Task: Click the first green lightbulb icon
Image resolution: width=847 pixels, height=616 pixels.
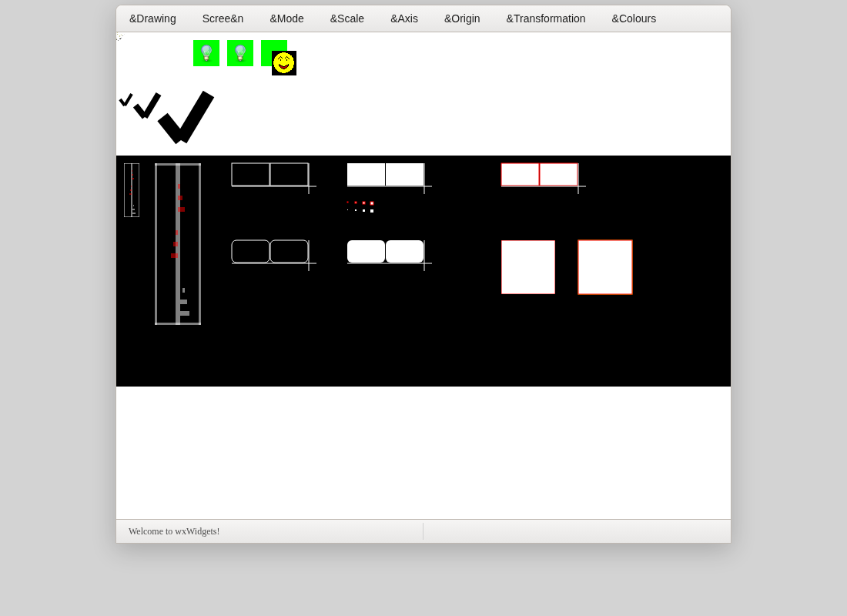Action: (x=206, y=53)
